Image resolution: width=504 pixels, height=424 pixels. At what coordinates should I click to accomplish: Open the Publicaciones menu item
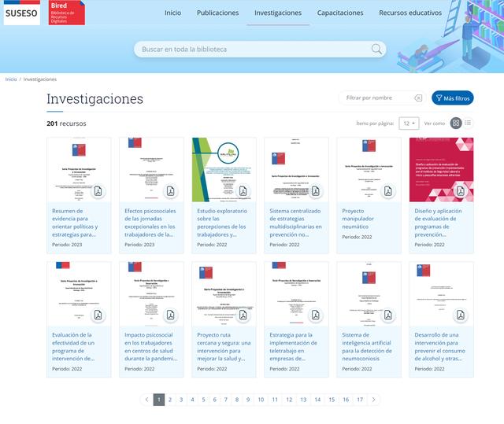[217, 13]
